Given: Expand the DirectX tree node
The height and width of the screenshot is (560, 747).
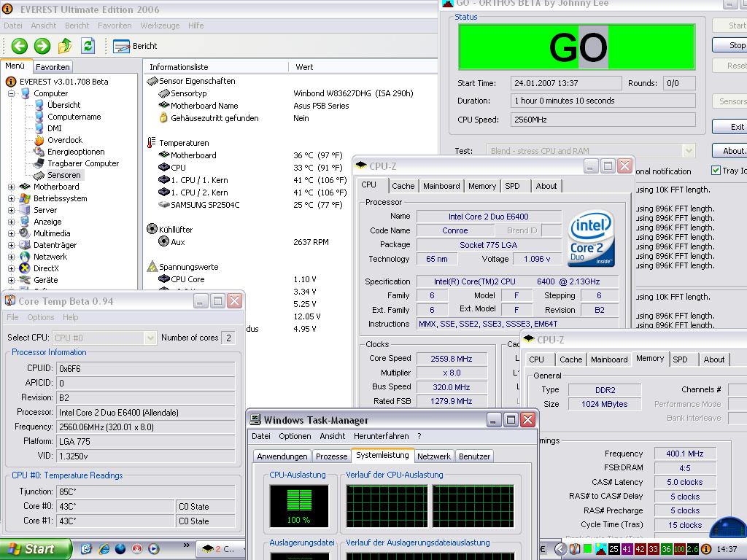Looking at the screenshot, I should click(11, 268).
